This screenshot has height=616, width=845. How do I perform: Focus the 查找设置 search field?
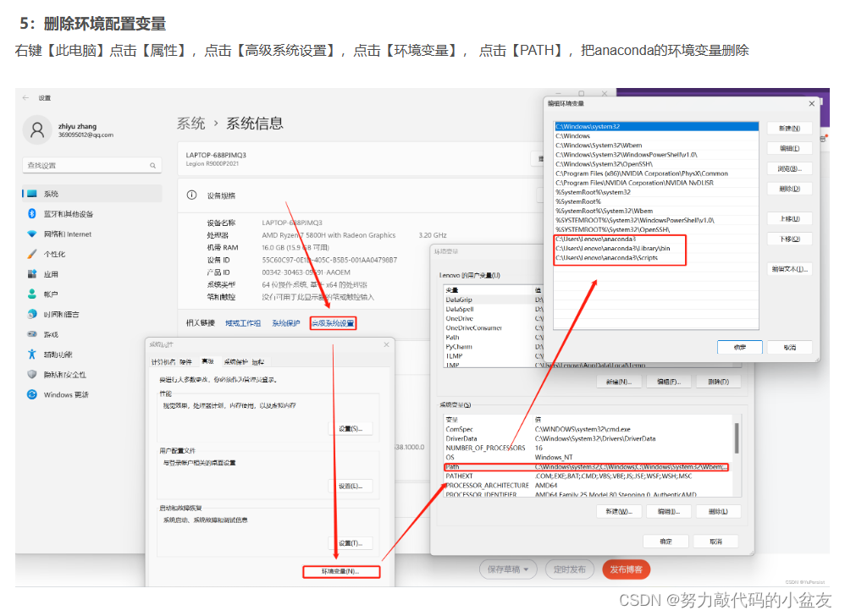(x=92, y=165)
